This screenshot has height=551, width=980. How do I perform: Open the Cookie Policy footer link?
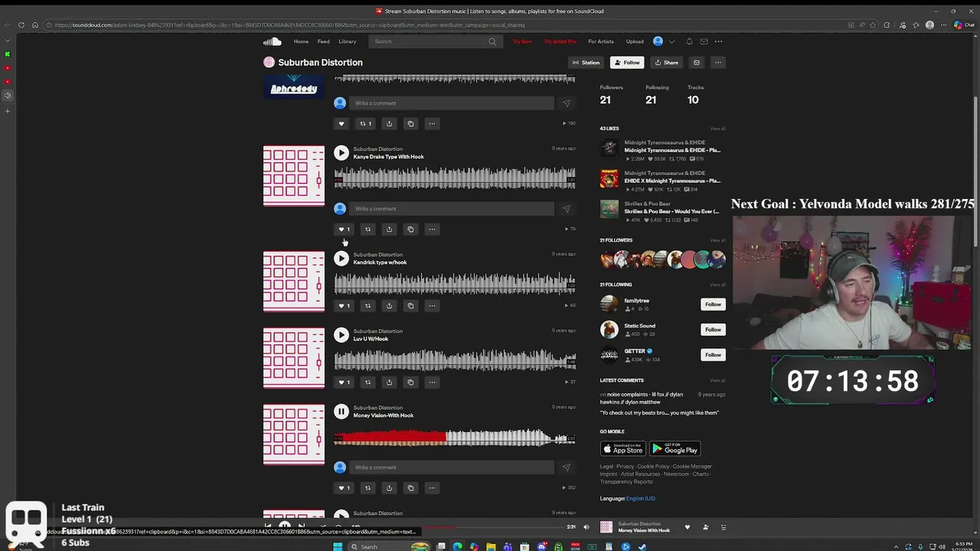pos(653,466)
